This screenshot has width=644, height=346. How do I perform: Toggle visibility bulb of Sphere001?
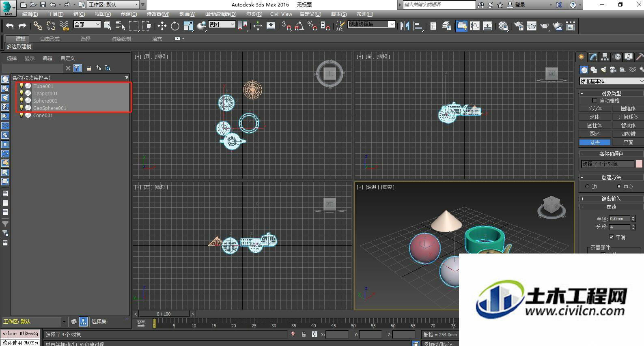(x=22, y=101)
